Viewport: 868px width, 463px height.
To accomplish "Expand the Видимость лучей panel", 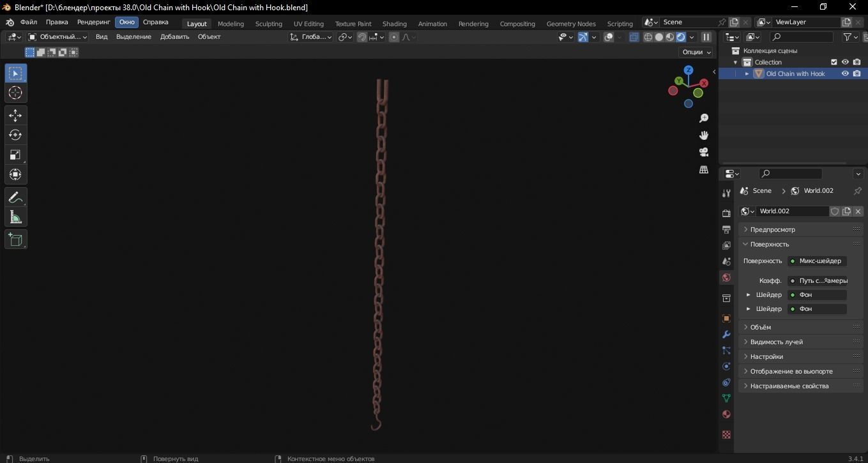I will pyautogui.click(x=801, y=342).
